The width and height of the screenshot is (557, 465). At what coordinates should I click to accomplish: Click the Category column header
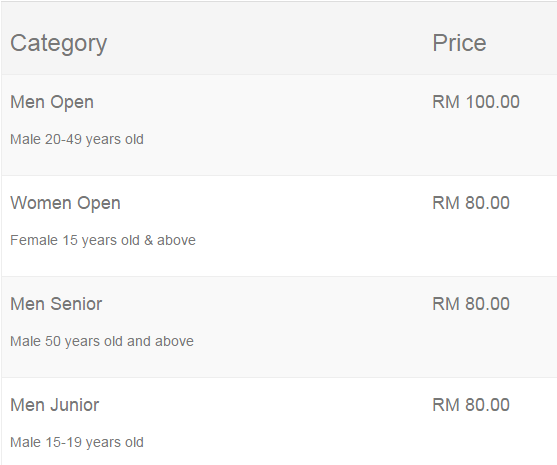[58, 44]
